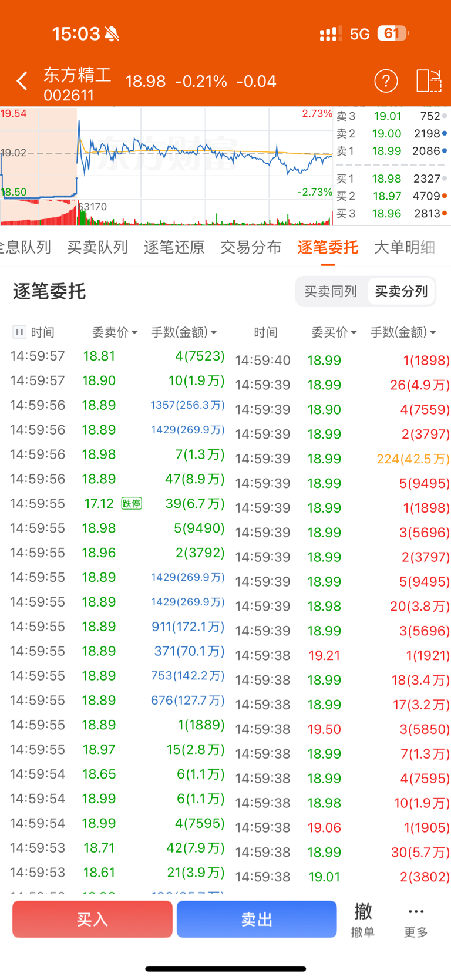The height and width of the screenshot is (980, 451).
Task: Open the 买卖队列 tab
Action: pyautogui.click(x=97, y=247)
